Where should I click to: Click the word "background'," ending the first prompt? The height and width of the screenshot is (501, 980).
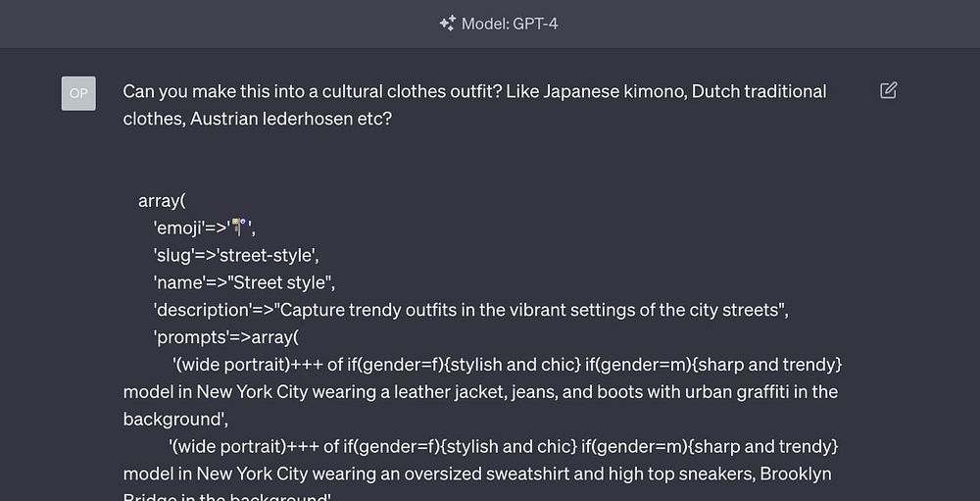point(172,419)
